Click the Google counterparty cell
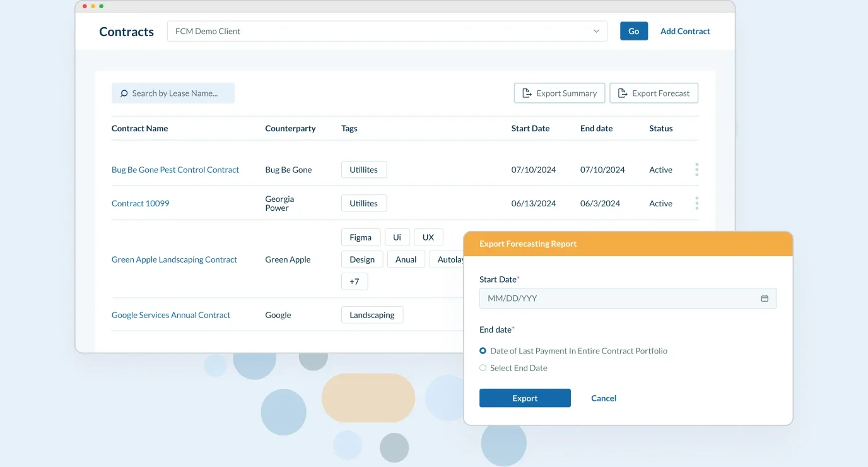 [x=278, y=315]
